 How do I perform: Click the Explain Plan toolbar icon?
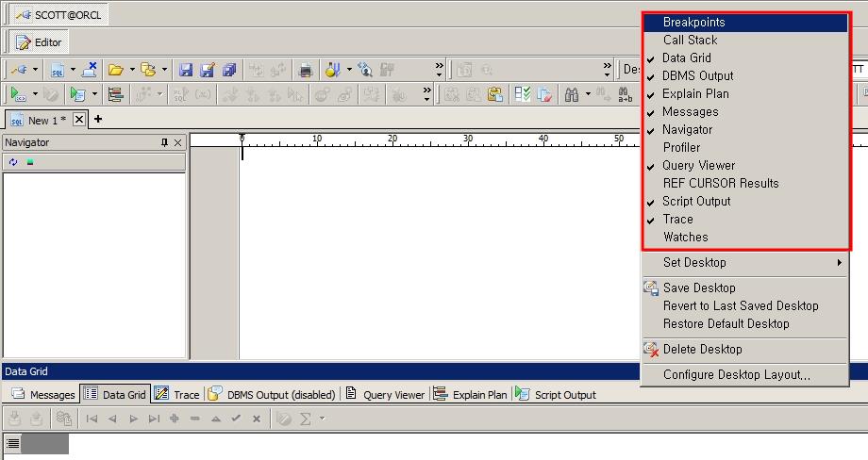click(x=116, y=94)
